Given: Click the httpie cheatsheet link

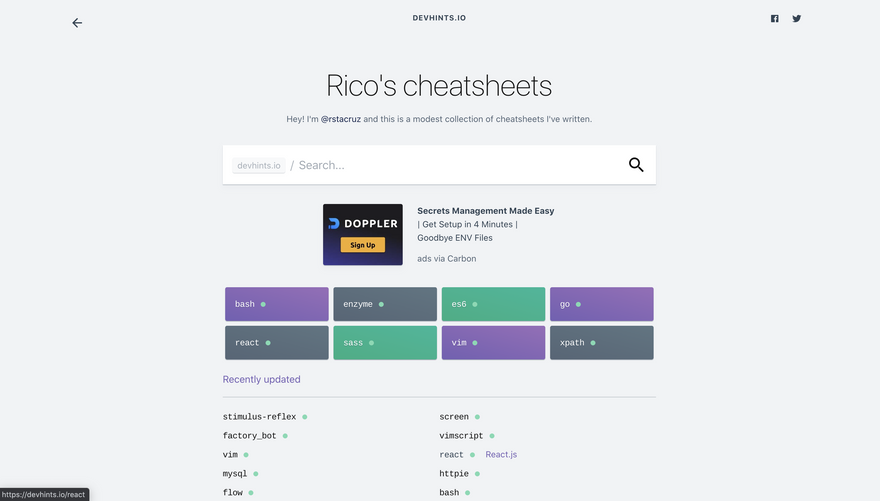Looking at the screenshot, I should coord(454,474).
